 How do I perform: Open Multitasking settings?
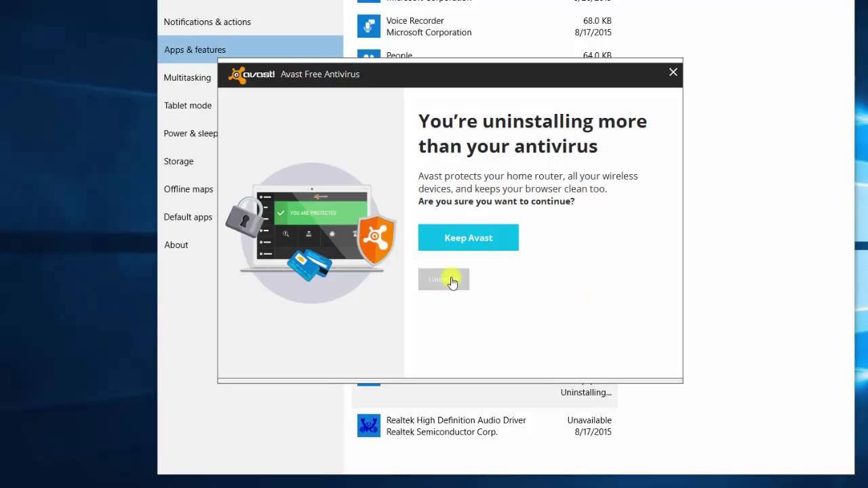[x=187, y=77]
